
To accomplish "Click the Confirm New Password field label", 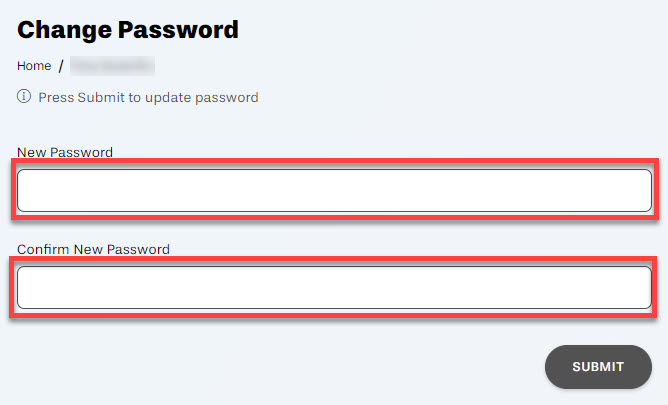I will click(93, 249).
